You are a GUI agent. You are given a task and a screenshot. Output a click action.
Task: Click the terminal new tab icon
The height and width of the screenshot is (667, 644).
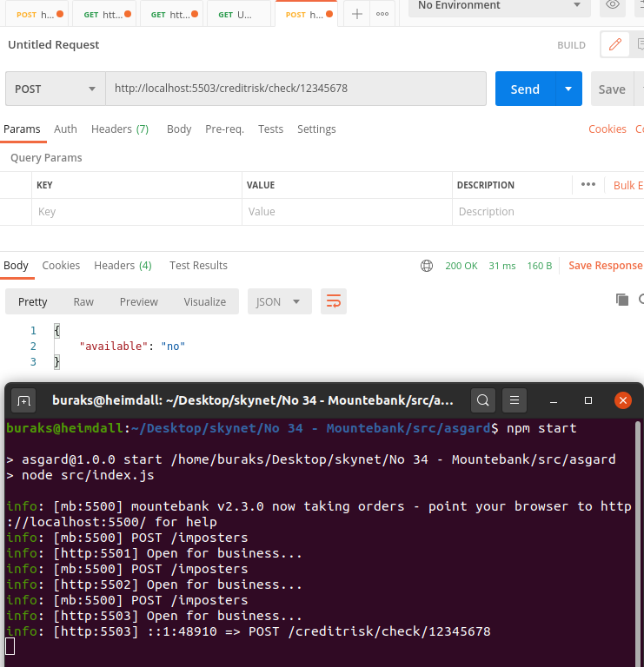point(23,400)
